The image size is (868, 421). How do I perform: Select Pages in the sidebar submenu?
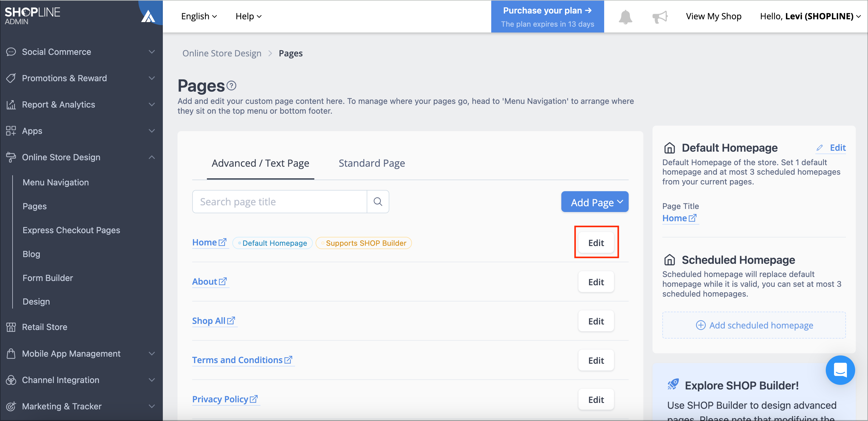pyautogui.click(x=34, y=206)
